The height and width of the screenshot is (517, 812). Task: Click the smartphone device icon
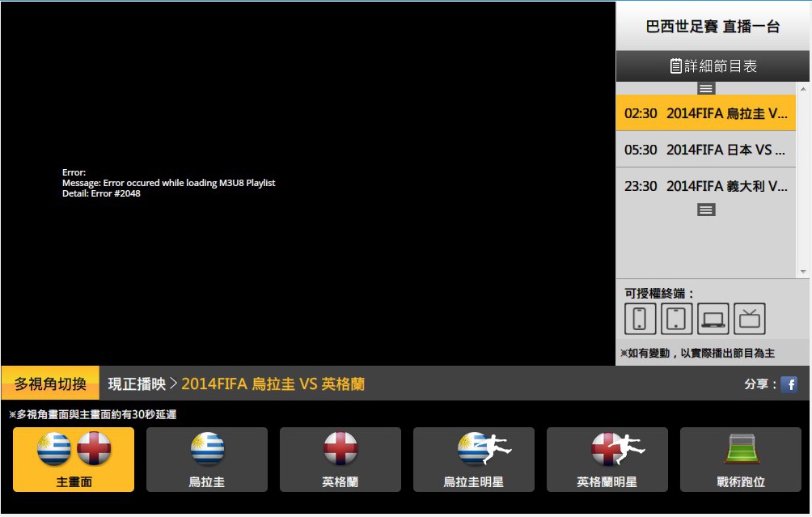pos(640,319)
